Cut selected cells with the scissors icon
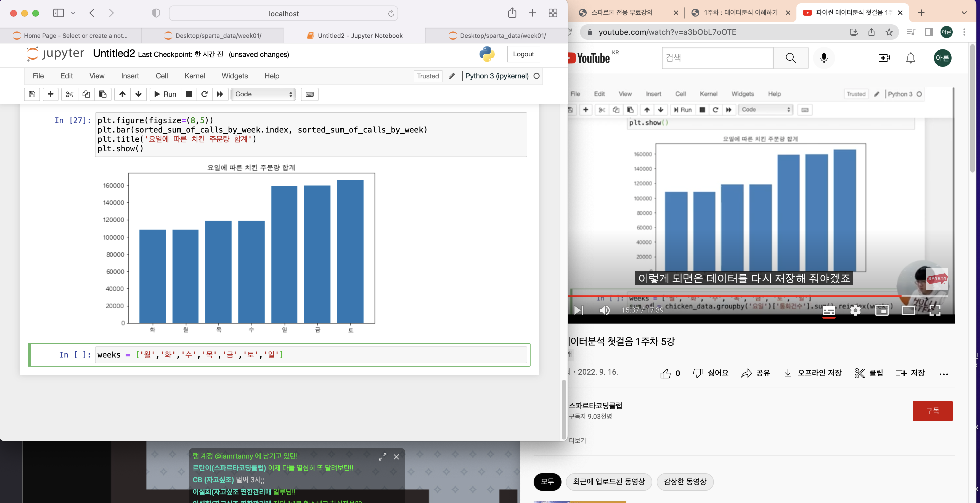 click(69, 94)
